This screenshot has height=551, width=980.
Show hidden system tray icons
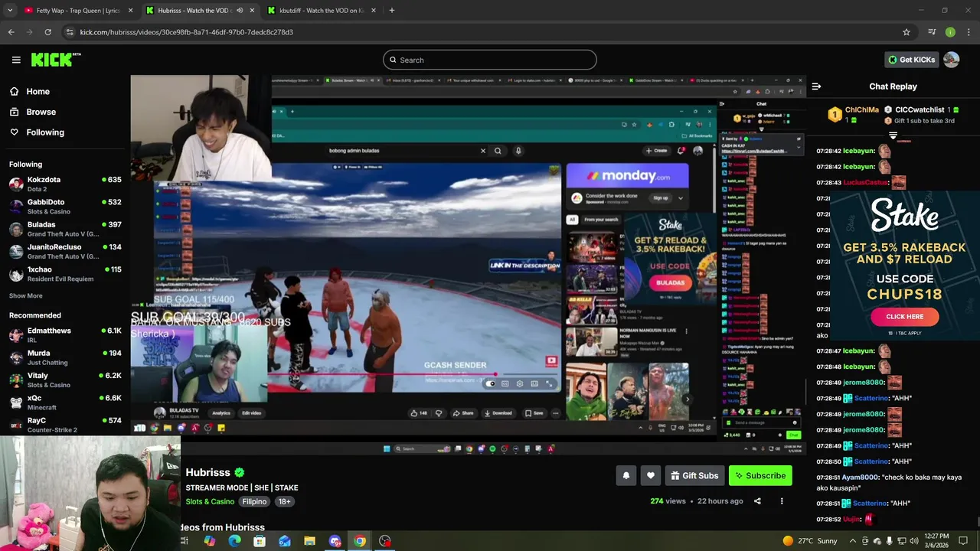852,541
